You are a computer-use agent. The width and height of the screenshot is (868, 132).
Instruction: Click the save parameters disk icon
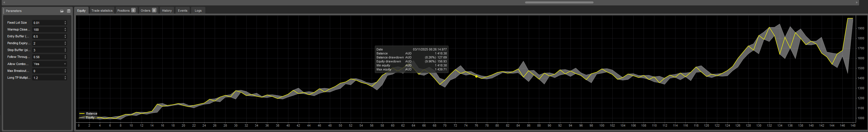pyautogui.click(x=69, y=11)
